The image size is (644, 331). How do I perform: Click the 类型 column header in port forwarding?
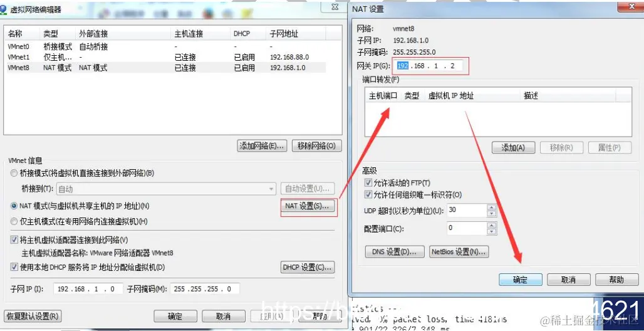coord(412,96)
